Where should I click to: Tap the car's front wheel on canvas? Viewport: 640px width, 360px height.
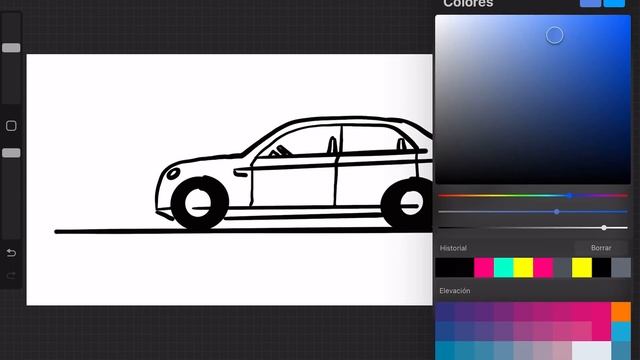coord(199,203)
